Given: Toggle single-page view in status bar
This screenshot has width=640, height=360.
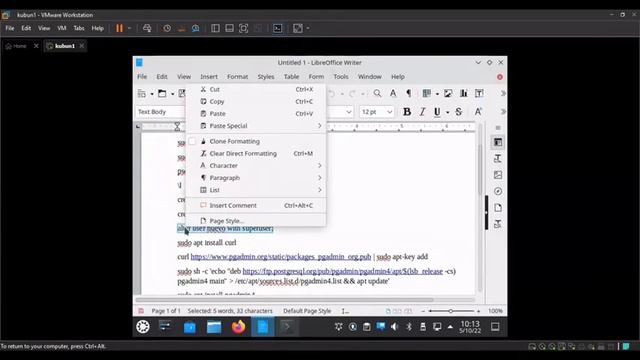Looking at the screenshot, I should tap(388, 311).
